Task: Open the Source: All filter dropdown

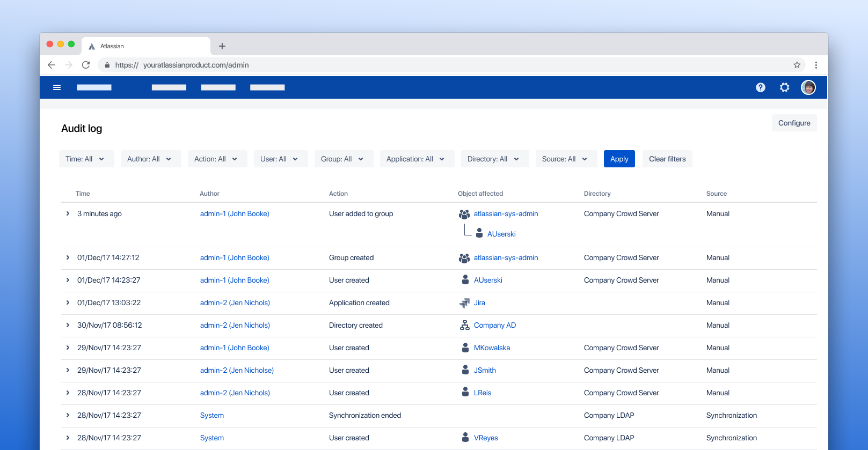Action: [566, 159]
